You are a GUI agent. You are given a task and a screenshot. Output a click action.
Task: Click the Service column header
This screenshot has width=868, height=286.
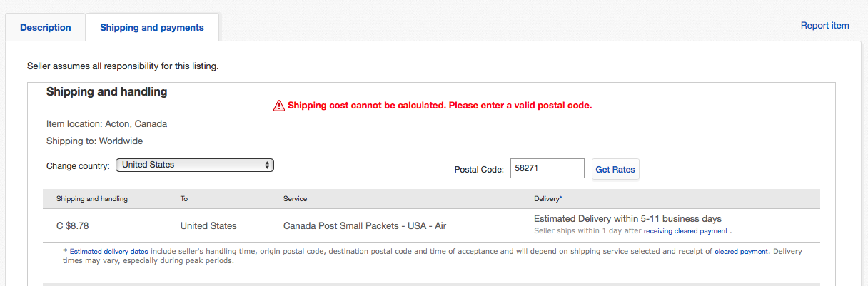295,199
